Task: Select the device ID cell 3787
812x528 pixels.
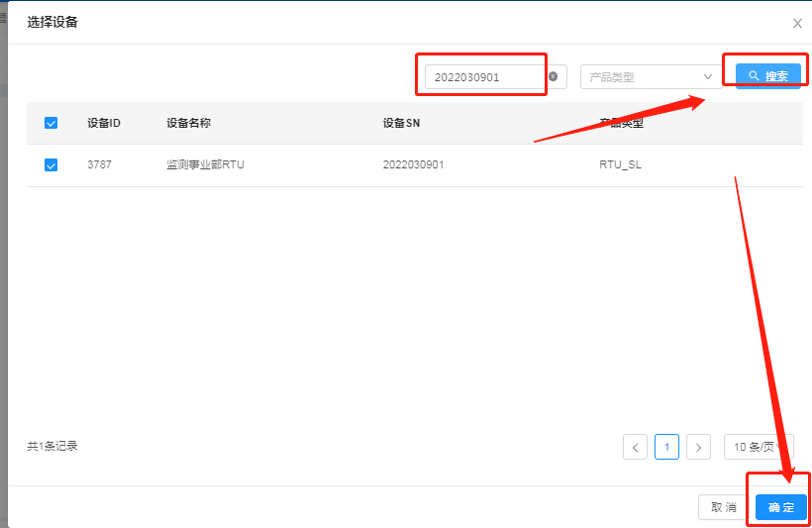Action: tap(99, 165)
